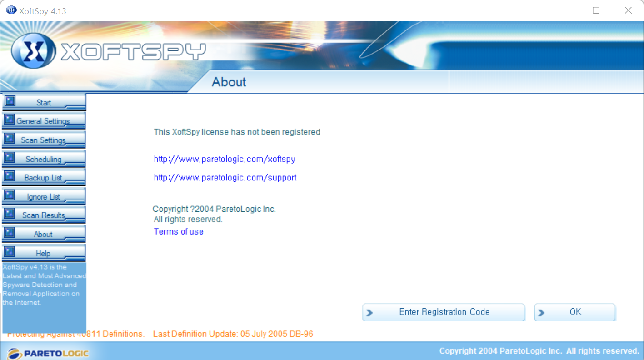Click the Copyright 2004 ParetoLogic Inc. text

214,209
